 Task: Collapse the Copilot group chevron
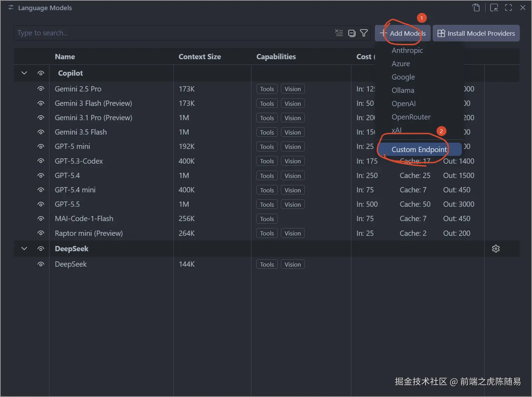[x=24, y=73]
